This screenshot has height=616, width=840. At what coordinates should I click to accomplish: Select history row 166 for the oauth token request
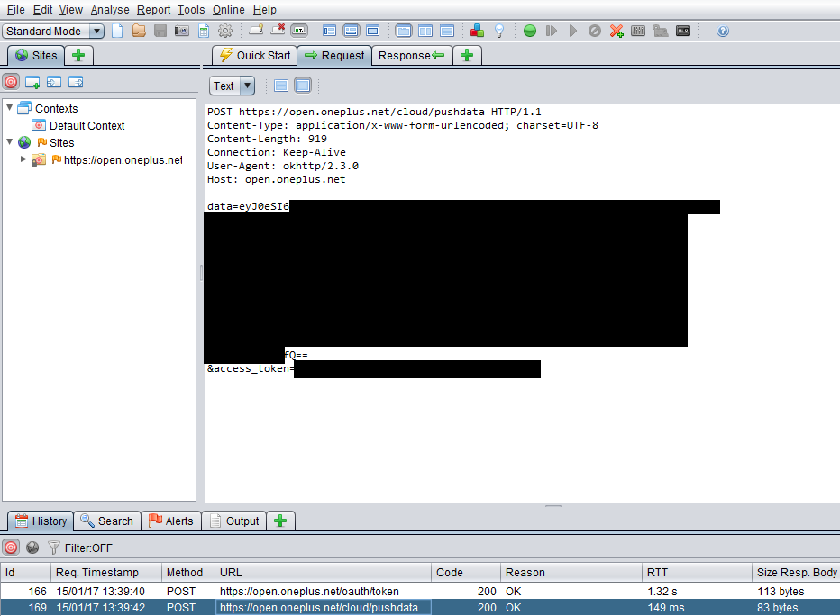270,592
